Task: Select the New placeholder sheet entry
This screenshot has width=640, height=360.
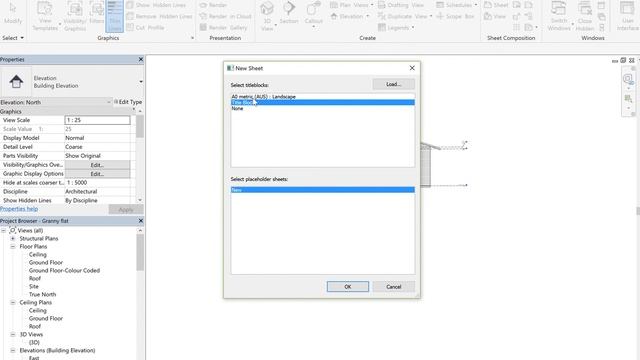Action: pos(322,190)
